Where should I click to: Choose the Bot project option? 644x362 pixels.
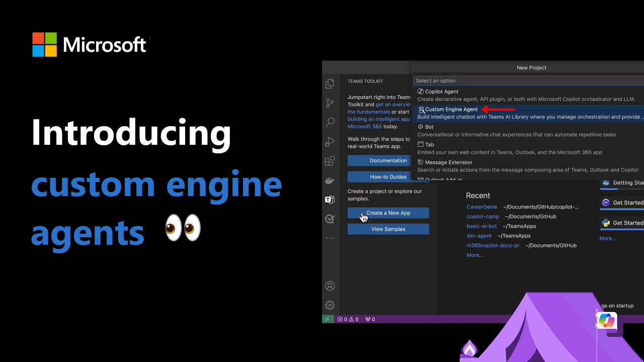click(x=527, y=130)
